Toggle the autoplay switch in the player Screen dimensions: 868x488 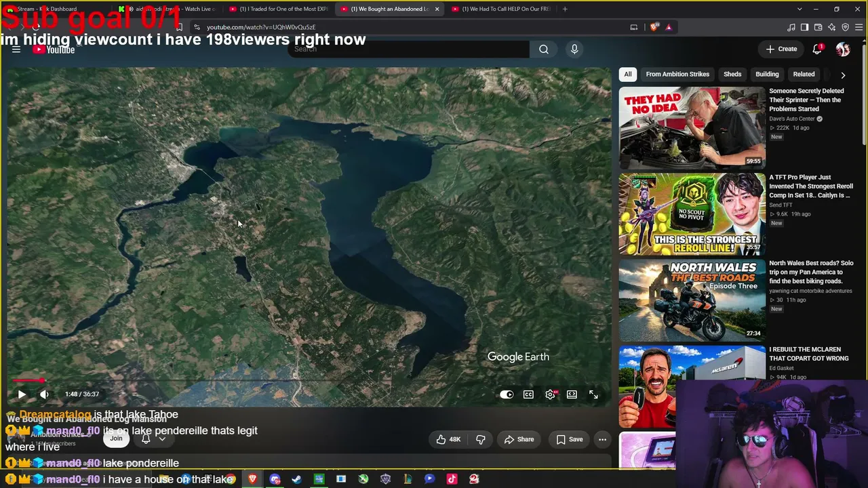(x=507, y=394)
